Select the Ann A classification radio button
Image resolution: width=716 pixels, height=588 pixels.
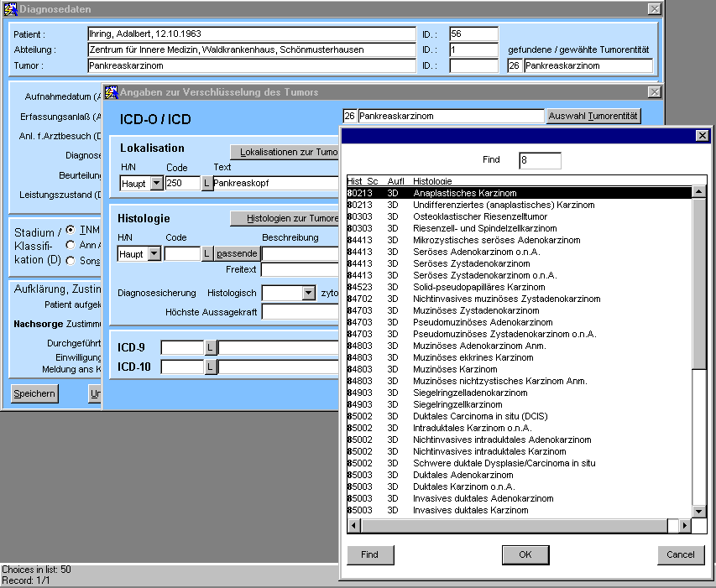click(x=71, y=245)
